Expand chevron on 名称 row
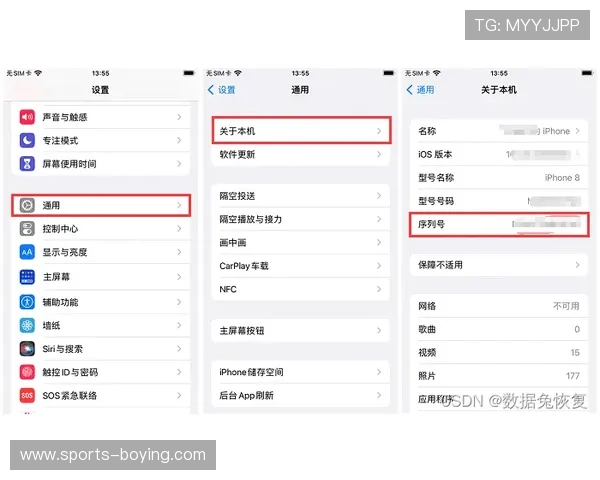 (577, 131)
